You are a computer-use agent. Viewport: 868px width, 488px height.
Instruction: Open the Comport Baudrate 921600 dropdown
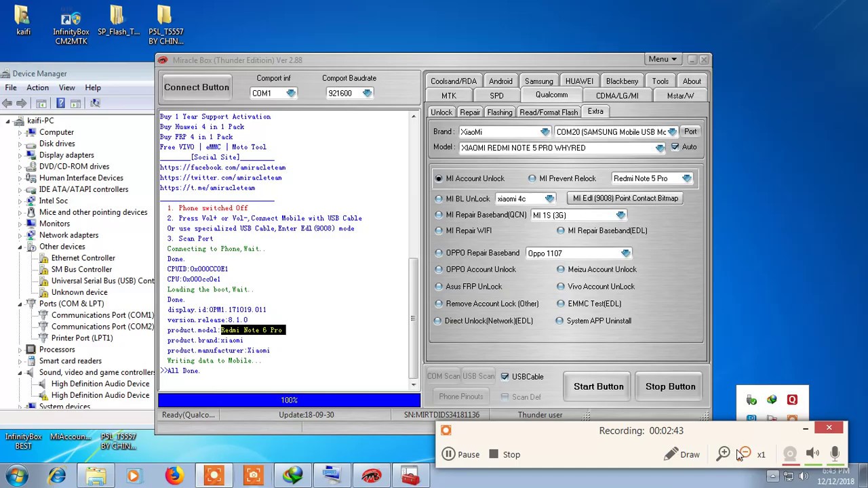click(367, 94)
